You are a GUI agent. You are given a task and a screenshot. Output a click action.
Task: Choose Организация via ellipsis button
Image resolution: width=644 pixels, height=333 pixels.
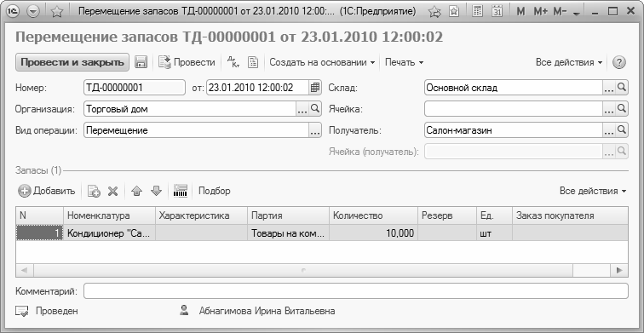pos(302,109)
